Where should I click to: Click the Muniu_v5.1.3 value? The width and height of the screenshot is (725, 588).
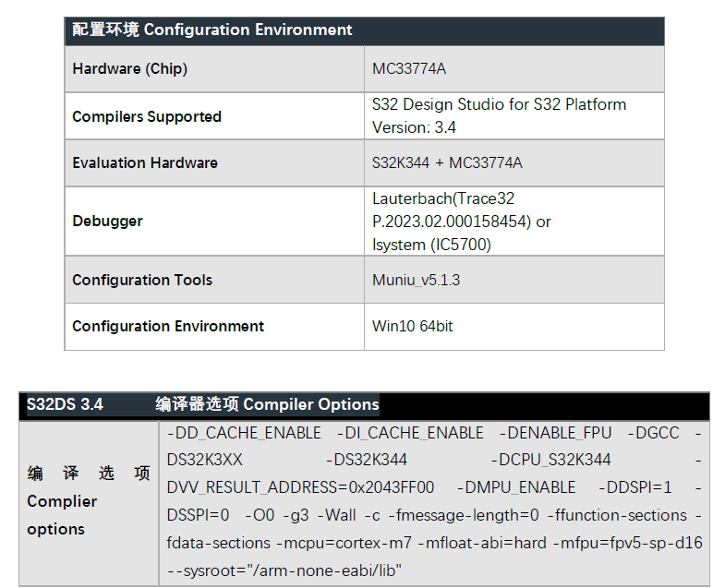click(x=417, y=280)
